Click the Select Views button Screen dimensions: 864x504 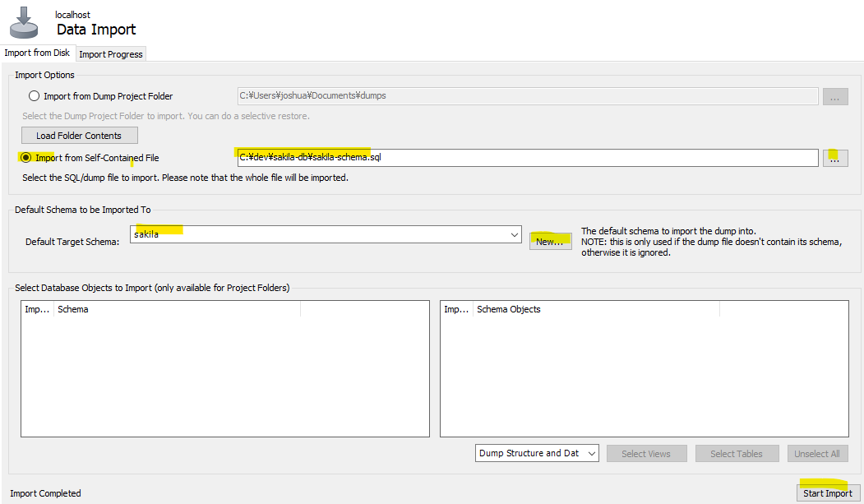coord(647,453)
